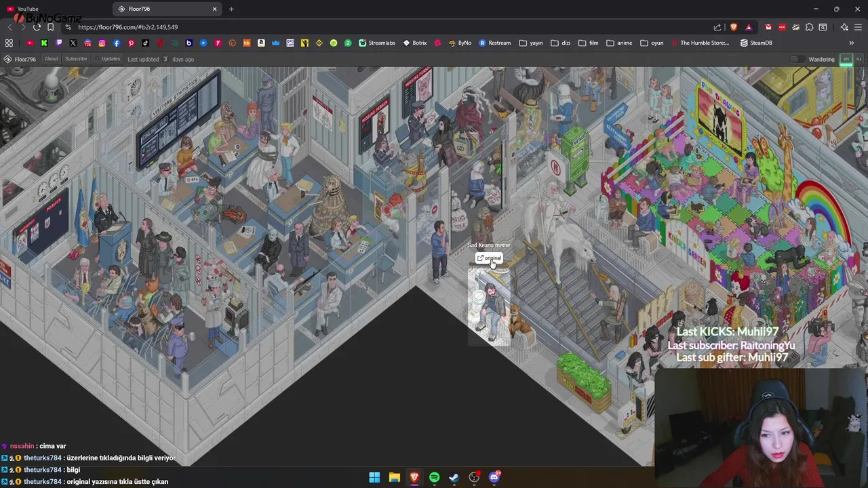Open the ByNo bookmark
868x488 pixels.
[460, 43]
